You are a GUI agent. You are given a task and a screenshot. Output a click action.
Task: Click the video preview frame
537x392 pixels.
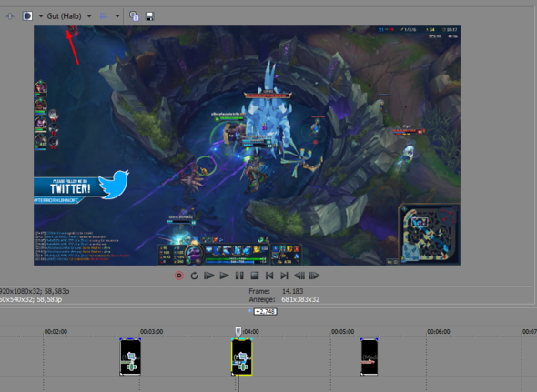247,146
